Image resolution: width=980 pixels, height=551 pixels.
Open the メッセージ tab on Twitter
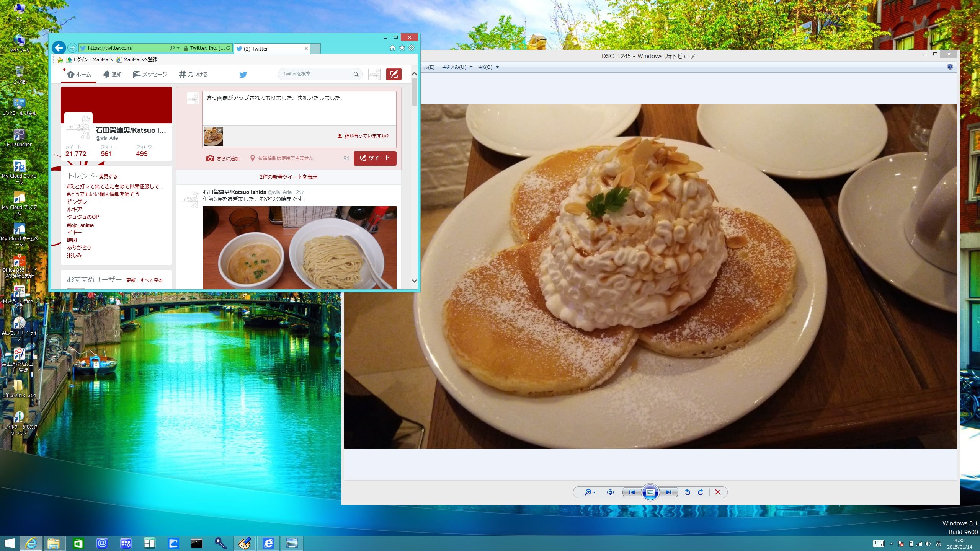point(150,74)
